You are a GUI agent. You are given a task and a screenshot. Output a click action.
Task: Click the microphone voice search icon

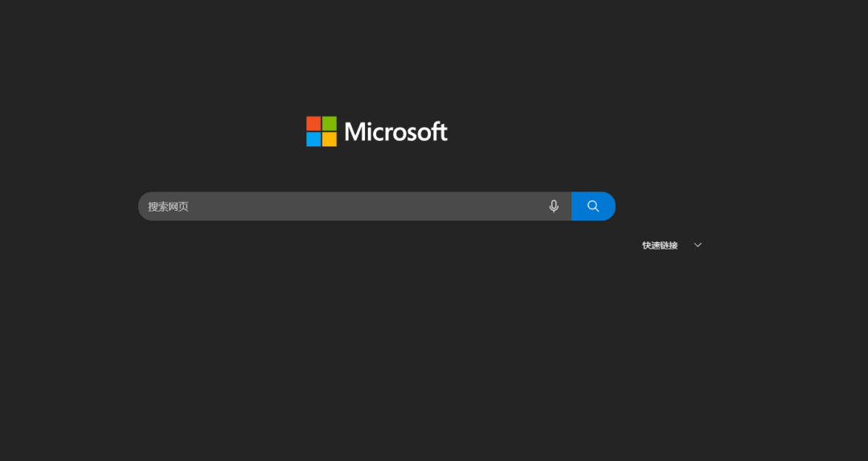pos(554,206)
